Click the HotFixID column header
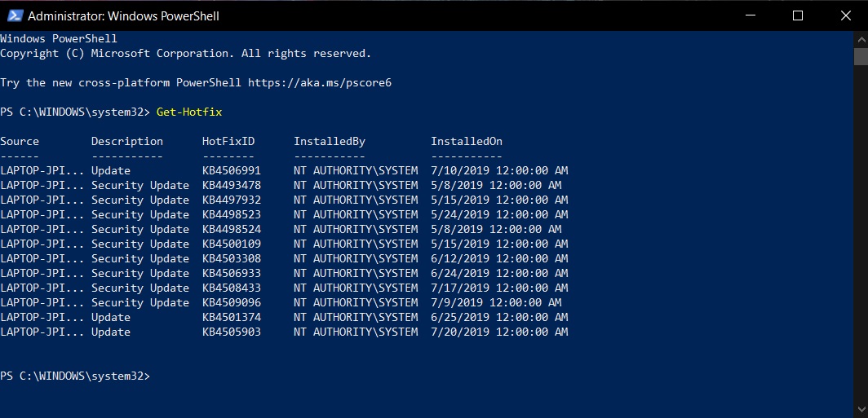Image resolution: width=868 pixels, height=418 pixels. [x=228, y=142]
